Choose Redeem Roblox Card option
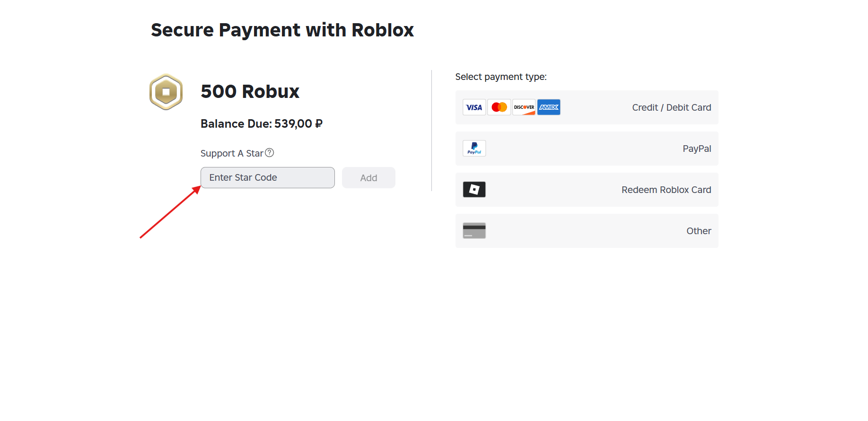Screen dimensions: 868x421 (x=587, y=190)
